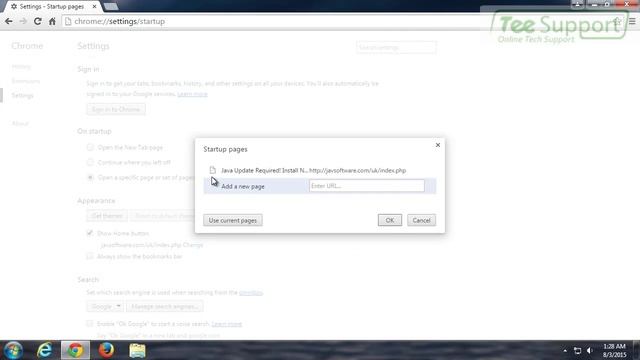Click the Get themes button
Screen dimensions: 640x360
[107, 216]
